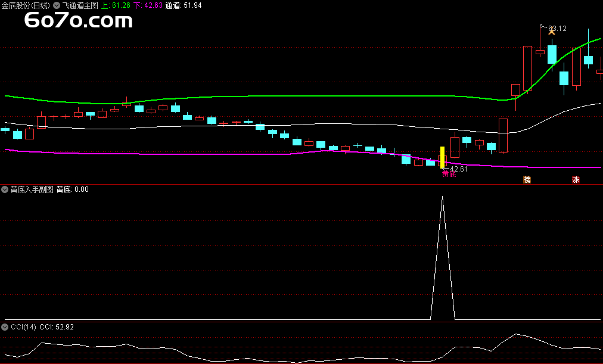Open the main chart indicator dropdown beside 金辰股份
The image size is (603, 364).
click(x=57, y=5)
